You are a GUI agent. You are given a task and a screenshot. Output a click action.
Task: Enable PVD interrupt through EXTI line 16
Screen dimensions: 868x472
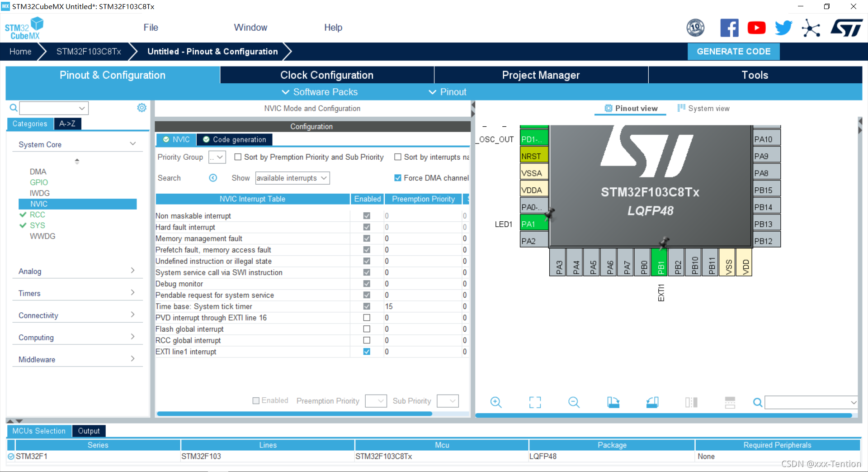tap(367, 318)
